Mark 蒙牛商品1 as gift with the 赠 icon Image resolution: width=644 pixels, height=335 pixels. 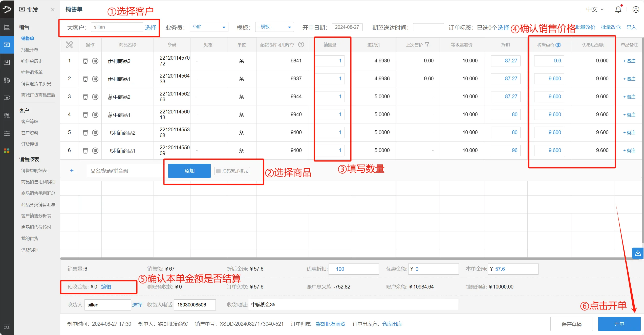(95, 114)
